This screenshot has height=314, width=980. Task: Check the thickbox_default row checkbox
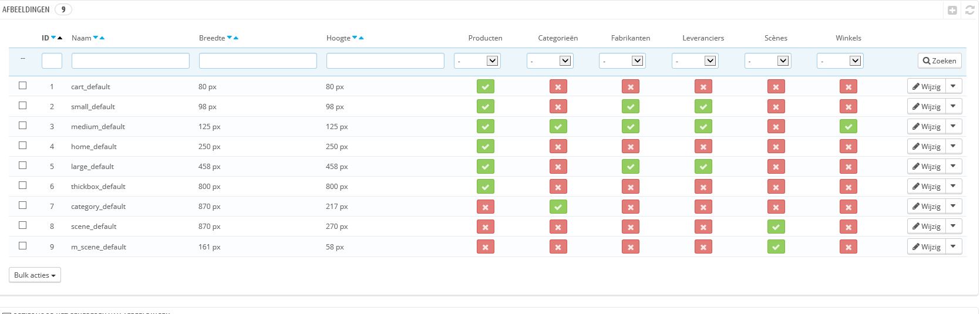point(23,185)
